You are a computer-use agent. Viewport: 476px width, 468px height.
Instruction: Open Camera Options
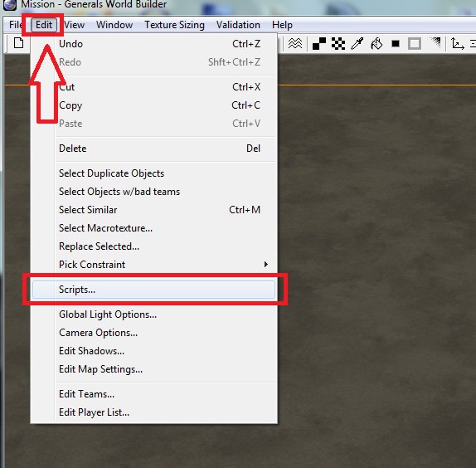click(x=154, y=333)
